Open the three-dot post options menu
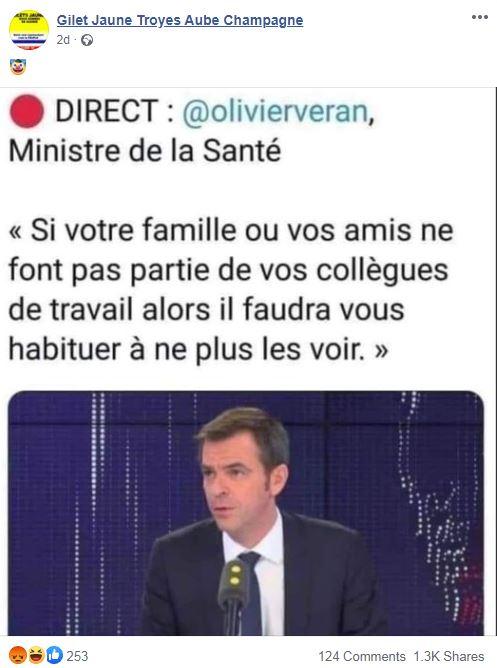The image size is (497, 668). pyautogui.click(x=480, y=17)
